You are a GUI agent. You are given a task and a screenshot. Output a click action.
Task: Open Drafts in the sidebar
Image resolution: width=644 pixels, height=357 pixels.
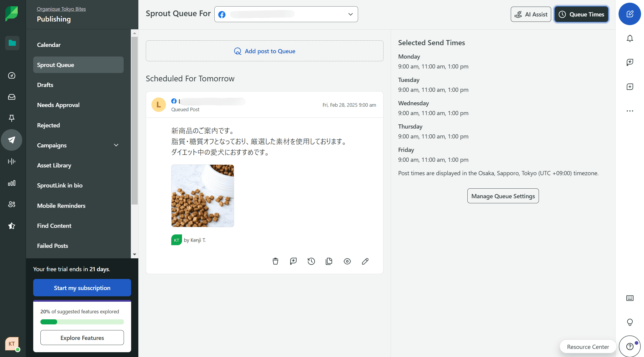pyautogui.click(x=45, y=85)
